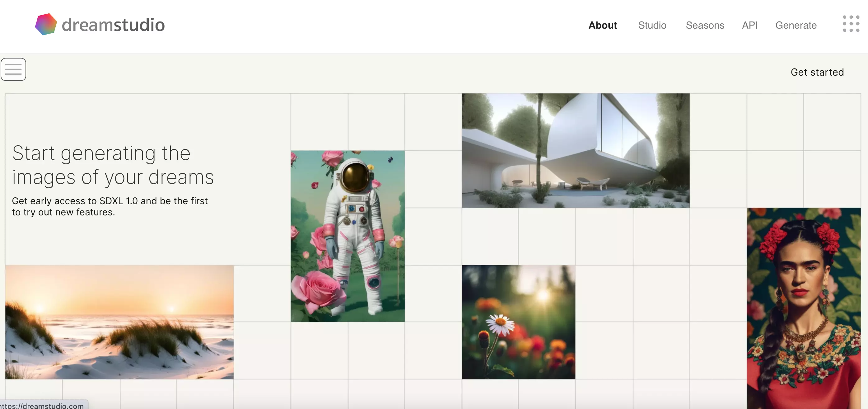Screen dimensions: 868x409
Task: Click the Seasons menu item
Action: (705, 25)
